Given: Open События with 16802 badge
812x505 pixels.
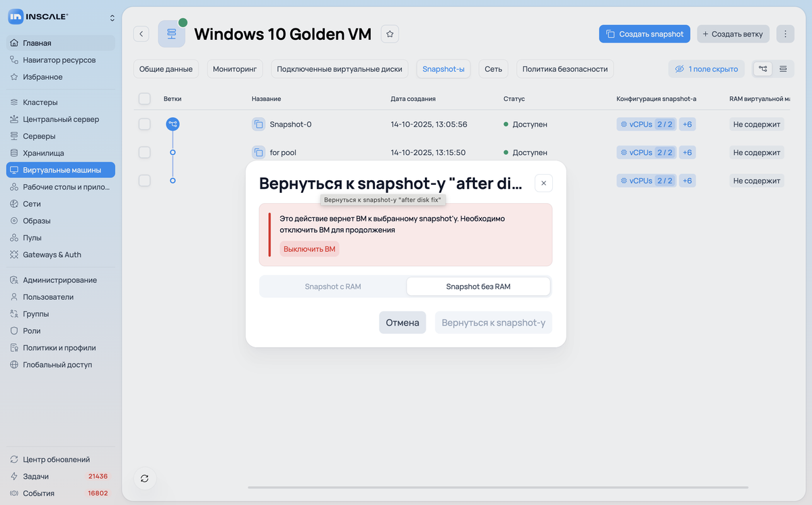Looking at the screenshot, I should tap(61, 493).
